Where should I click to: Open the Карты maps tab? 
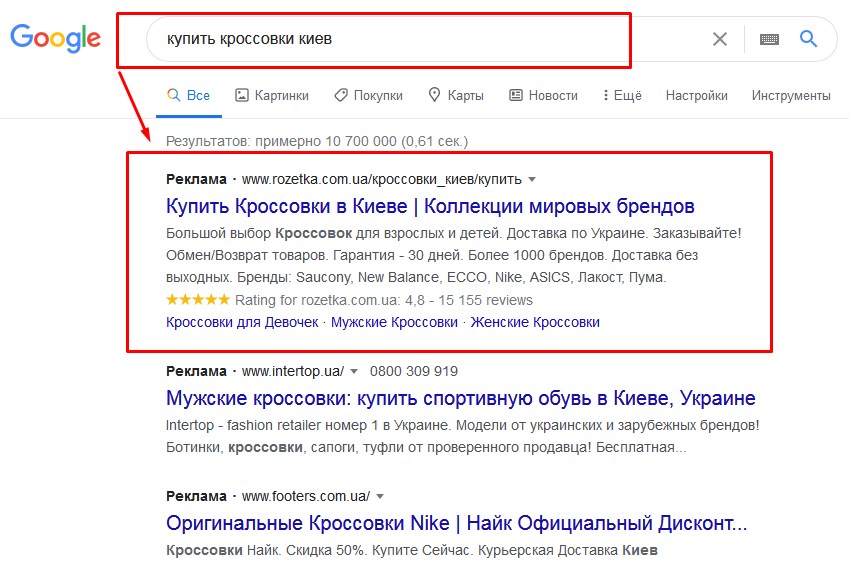(456, 95)
